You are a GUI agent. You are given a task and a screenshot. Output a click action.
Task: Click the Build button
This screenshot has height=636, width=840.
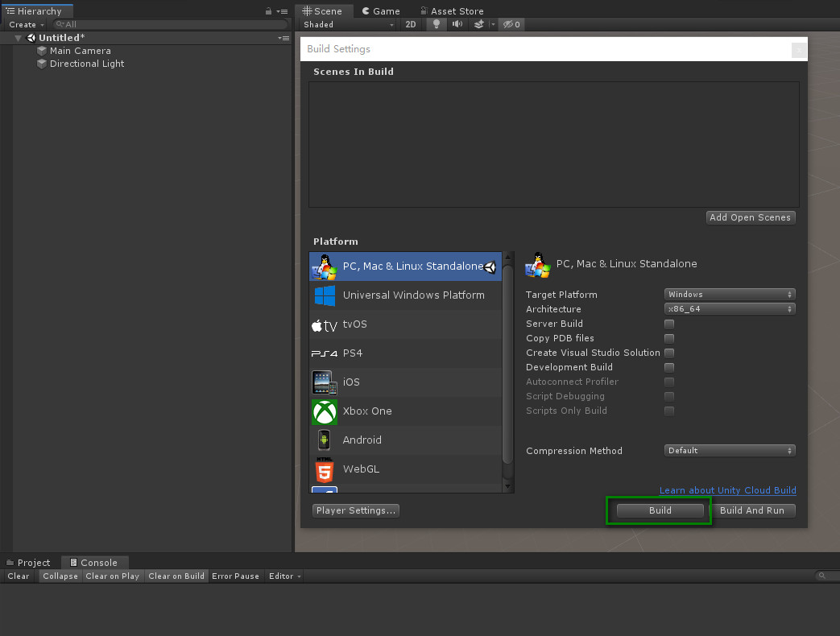pyautogui.click(x=660, y=510)
